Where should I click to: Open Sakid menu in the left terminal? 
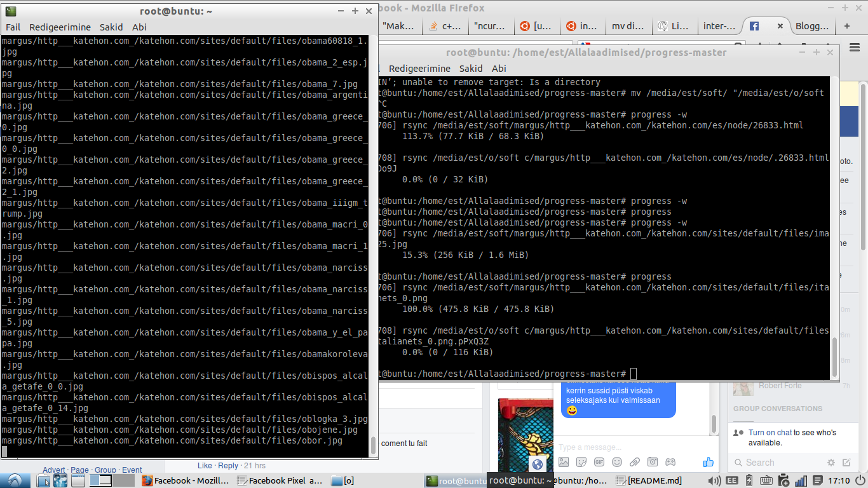(111, 27)
